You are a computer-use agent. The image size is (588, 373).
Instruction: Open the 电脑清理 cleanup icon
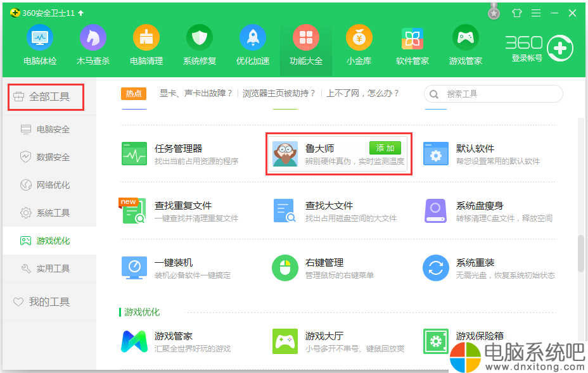coord(146,37)
